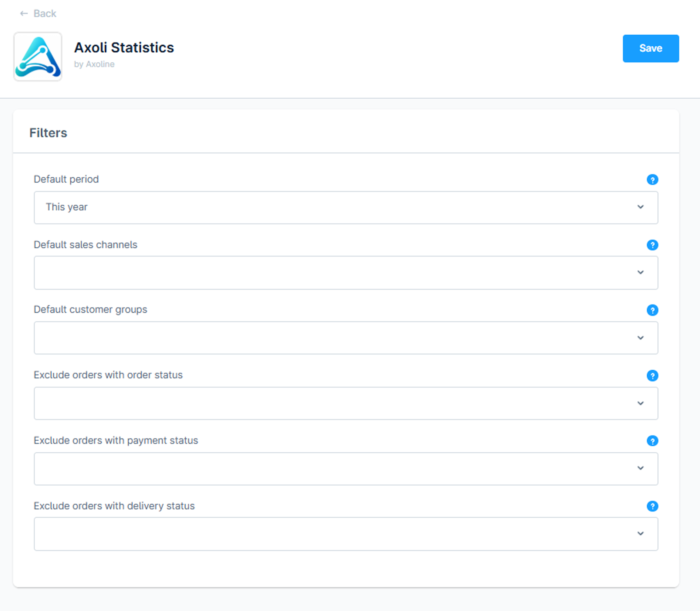Click in the Default customer groups field
This screenshot has width=700, height=611.
[346, 338]
